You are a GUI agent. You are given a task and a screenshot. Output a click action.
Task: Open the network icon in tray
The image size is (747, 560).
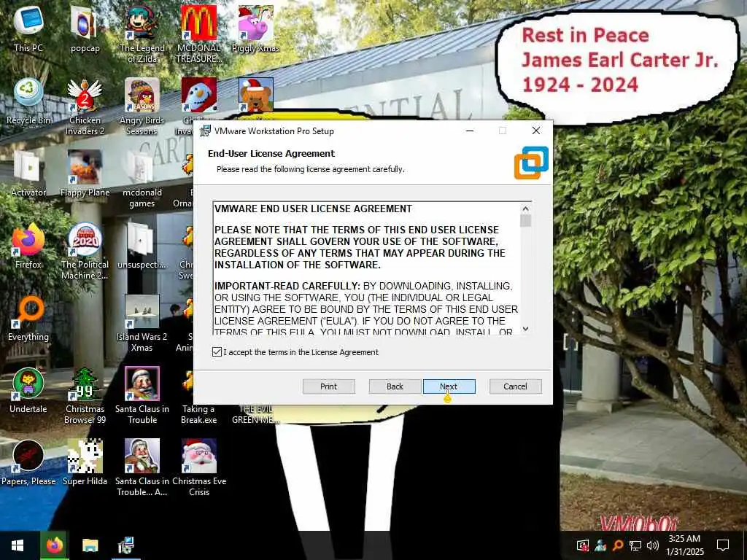coord(635,545)
